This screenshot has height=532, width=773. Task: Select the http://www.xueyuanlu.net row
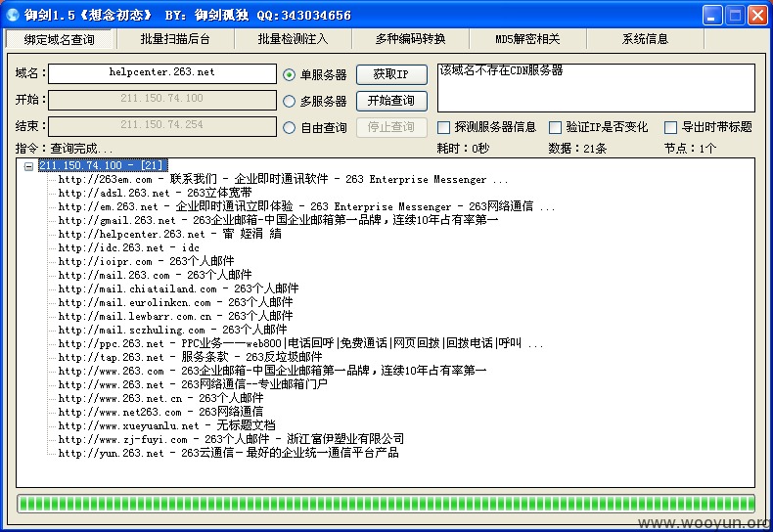tap(166, 425)
